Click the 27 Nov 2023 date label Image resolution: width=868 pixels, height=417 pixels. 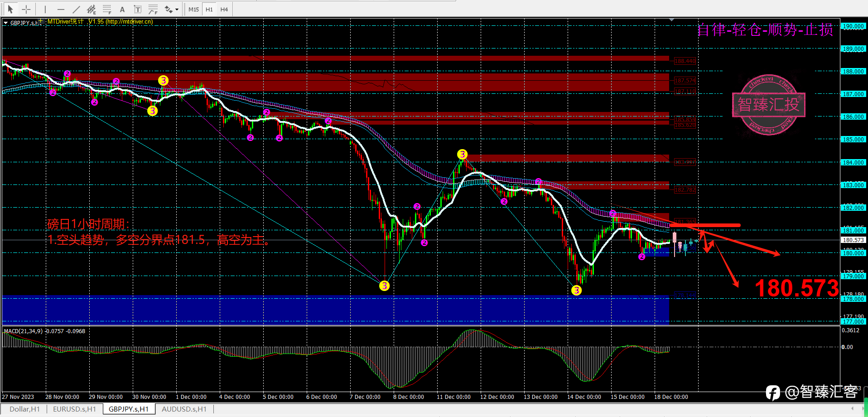pyautogui.click(x=18, y=397)
